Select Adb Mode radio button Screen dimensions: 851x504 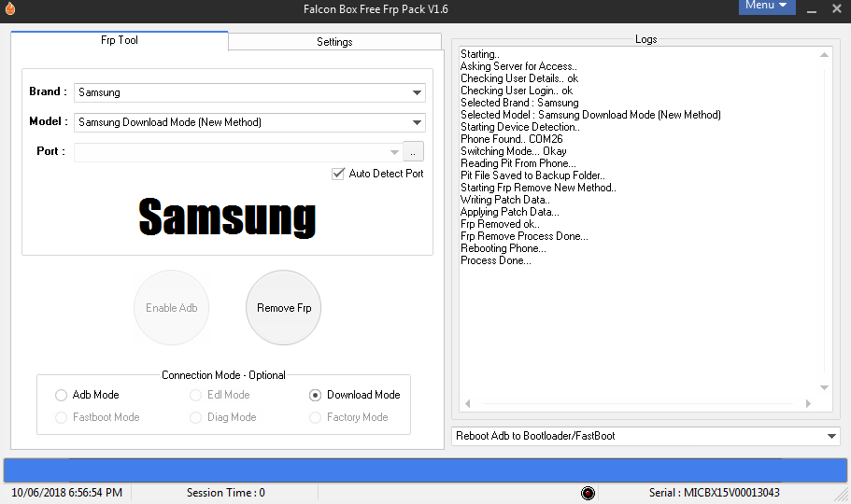61,395
